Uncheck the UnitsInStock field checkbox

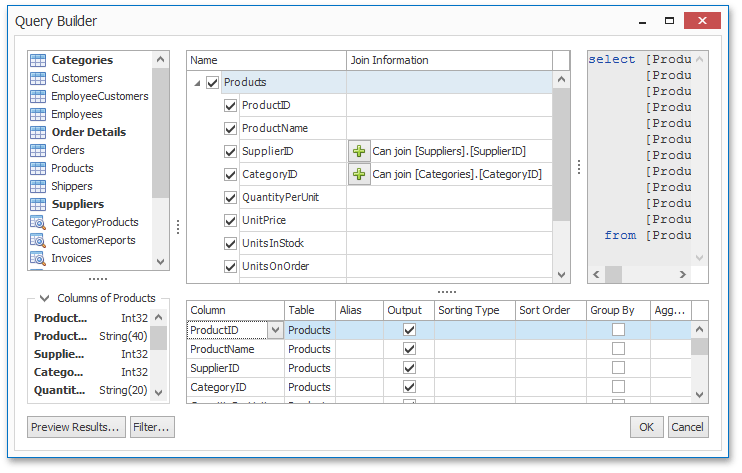pos(230,244)
